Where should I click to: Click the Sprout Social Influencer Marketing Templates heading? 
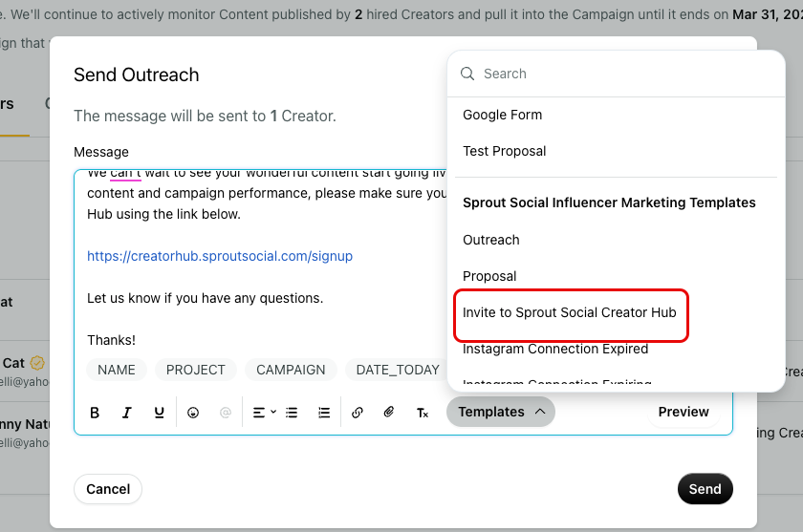tap(609, 202)
